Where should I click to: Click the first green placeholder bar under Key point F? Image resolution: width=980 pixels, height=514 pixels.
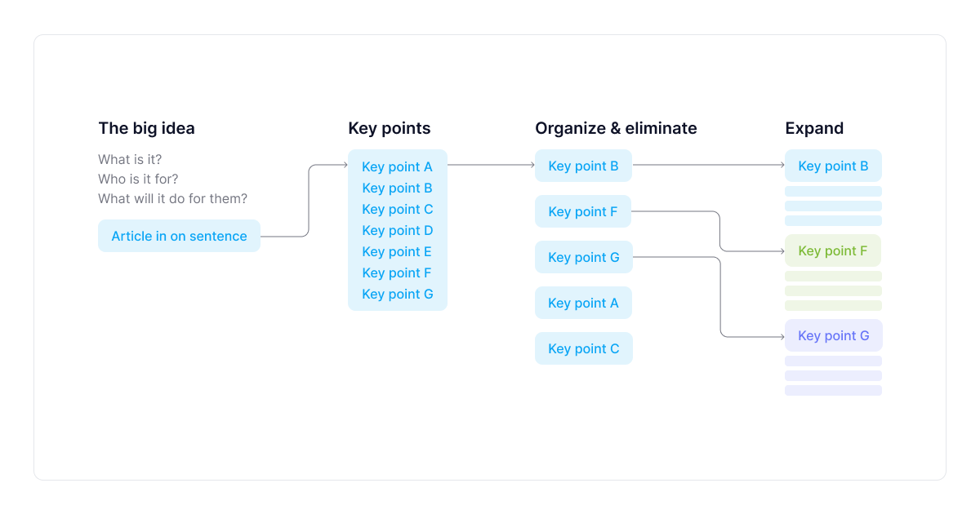(833, 277)
